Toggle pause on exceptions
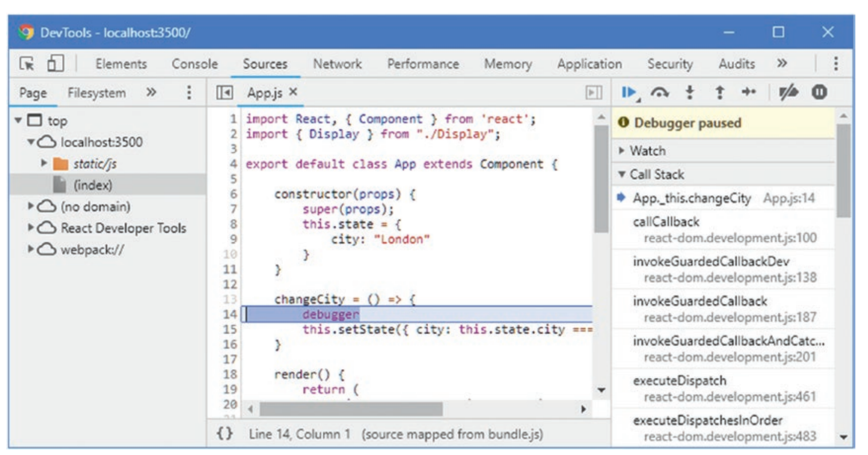The height and width of the screenshot is (455, 868). tap(819, 93)
